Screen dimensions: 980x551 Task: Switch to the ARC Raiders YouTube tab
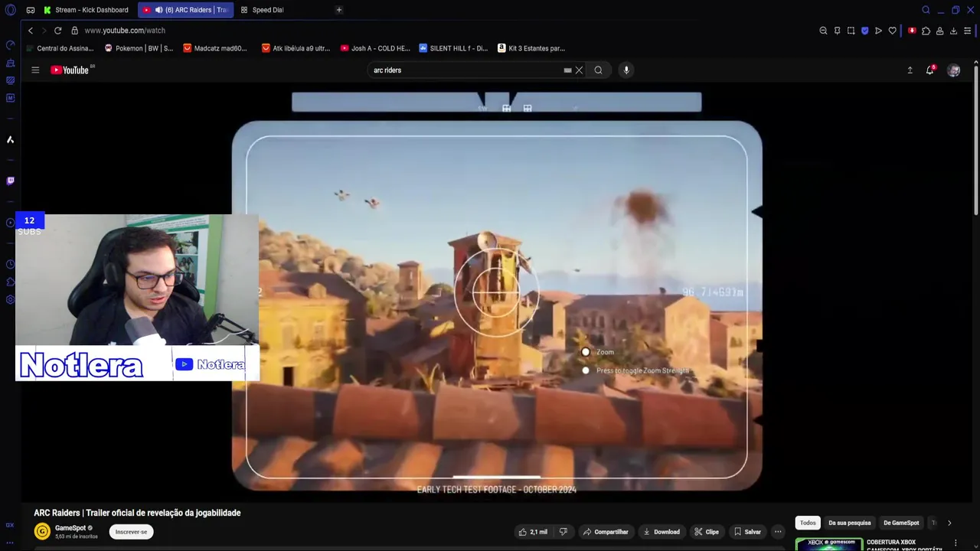click(x=185, y=10)
